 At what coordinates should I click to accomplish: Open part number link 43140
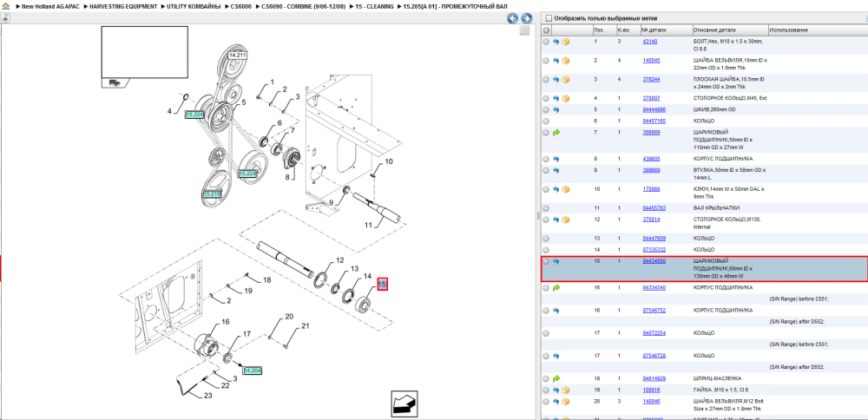(649, 42)
